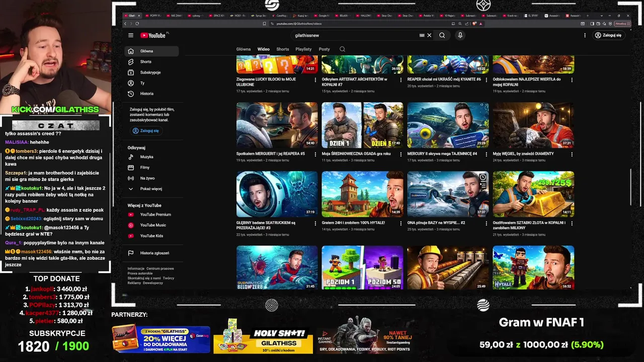Browse Muzyka under Odkrywaj
The image size is (644, 362).
(x=151, y=157)
